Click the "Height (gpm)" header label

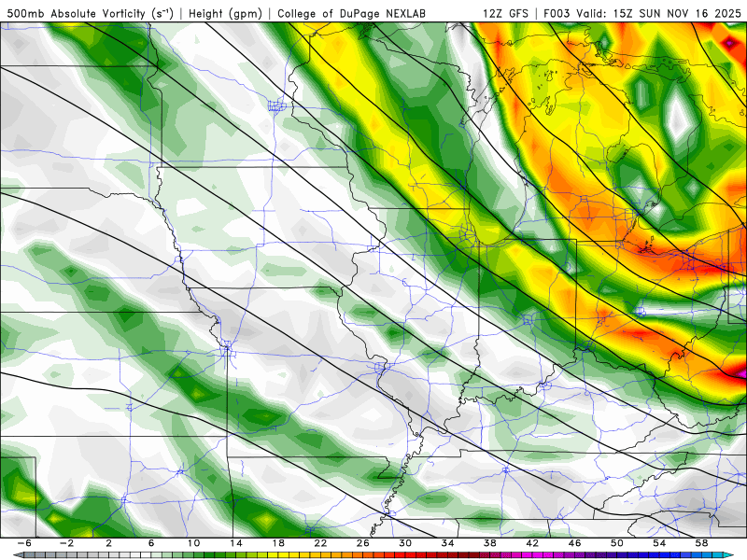pyautogui.click(x=225, y=14)
